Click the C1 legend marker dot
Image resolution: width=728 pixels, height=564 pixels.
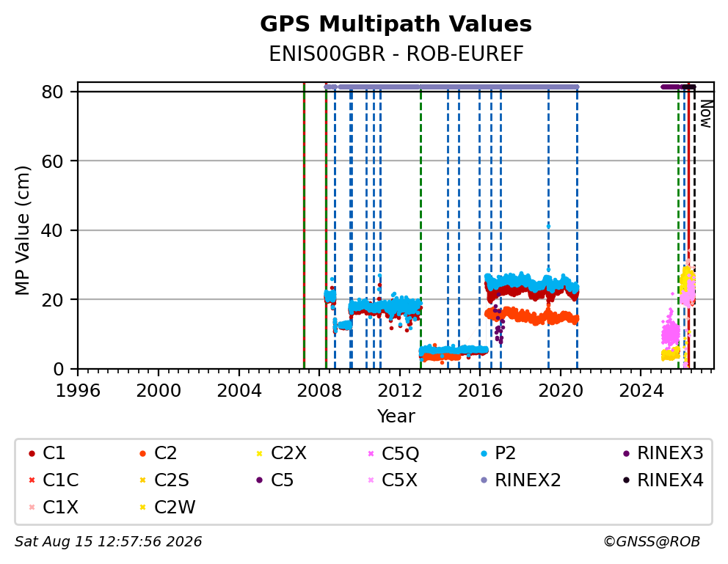pyautogui.click(x=32, y=453)
